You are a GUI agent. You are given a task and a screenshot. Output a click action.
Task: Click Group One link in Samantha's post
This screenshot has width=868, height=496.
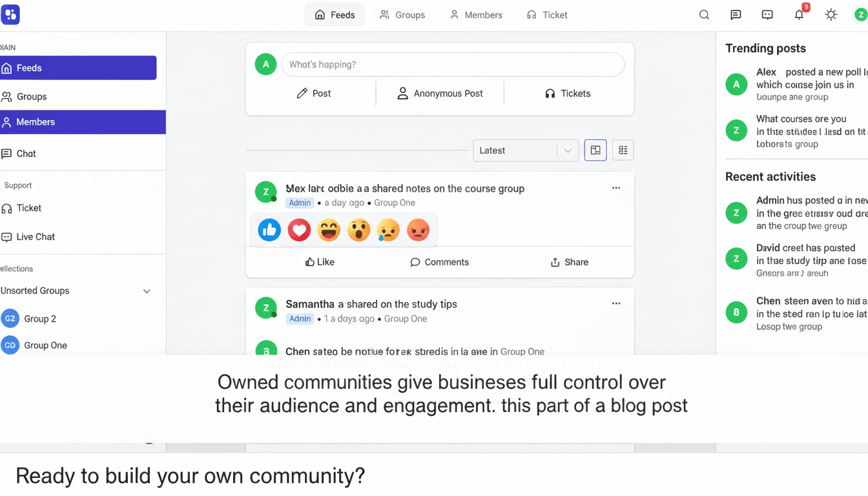[x=406, y=319]
